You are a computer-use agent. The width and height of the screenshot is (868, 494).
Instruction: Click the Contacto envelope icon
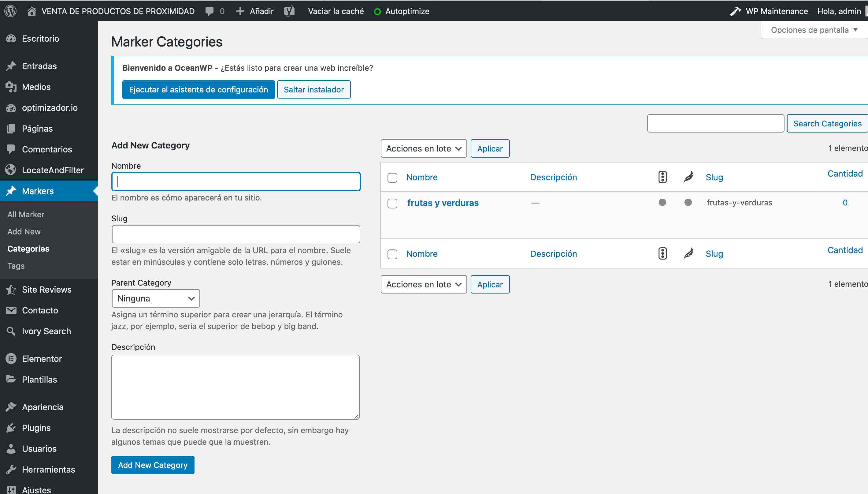tap(11, 310)
